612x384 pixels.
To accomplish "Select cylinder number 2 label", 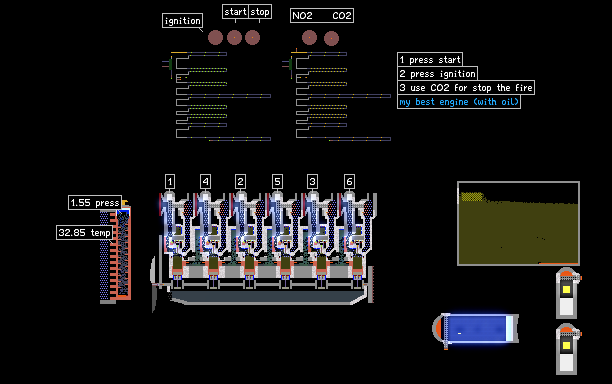I will (x=240, y=181).
